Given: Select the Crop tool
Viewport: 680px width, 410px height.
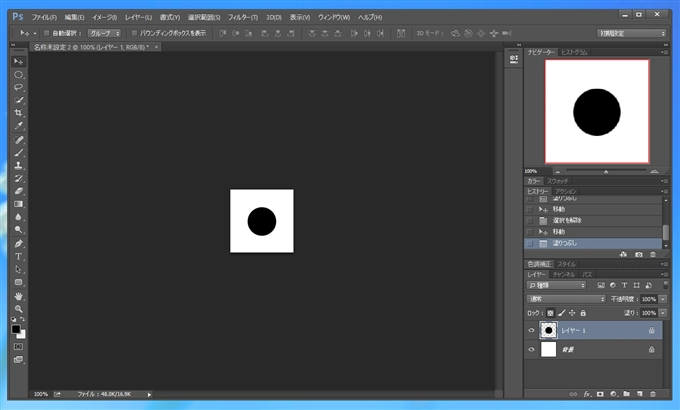Looking at the screenshot, I should pos(18,113).
